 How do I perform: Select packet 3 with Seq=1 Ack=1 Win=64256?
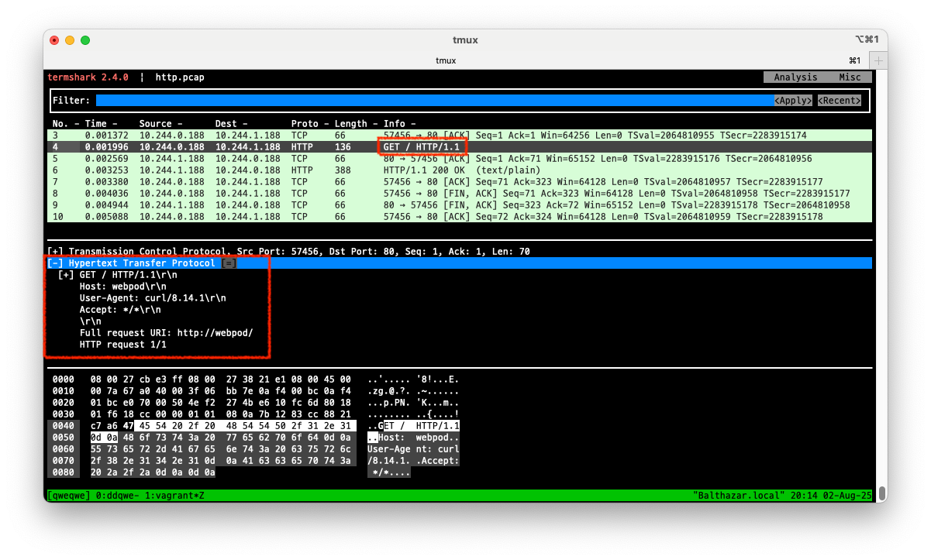(460, 136)
